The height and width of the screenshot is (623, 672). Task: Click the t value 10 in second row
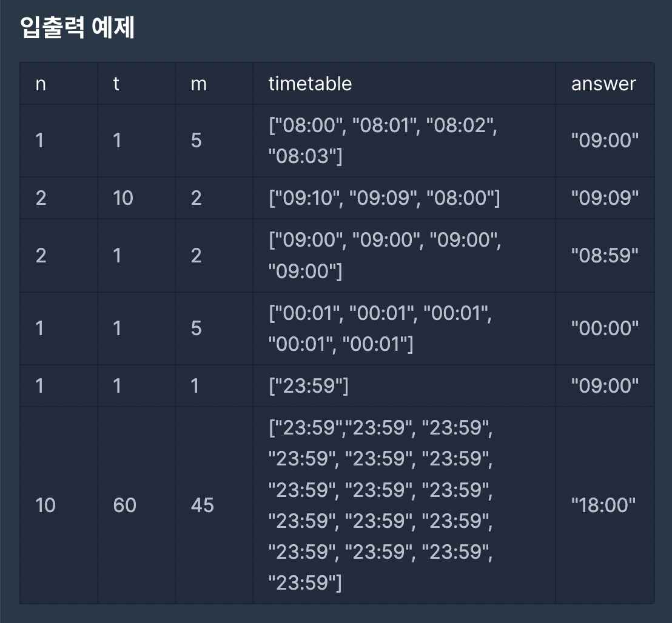click(x=136, y=198)
